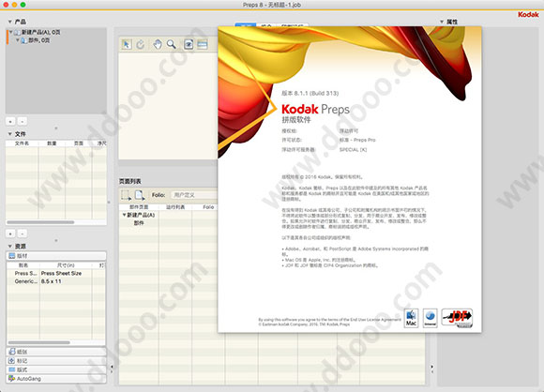Click the 'Press Sheet Size' cell
This screenshot has height=392, width=544.
pos(61,273)
